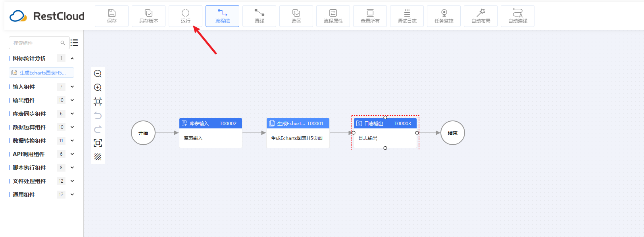The width and height of the screenshot is (644, 237).
Task: Click the right connection point of 日志输出 node
Action: click(417, 133)
